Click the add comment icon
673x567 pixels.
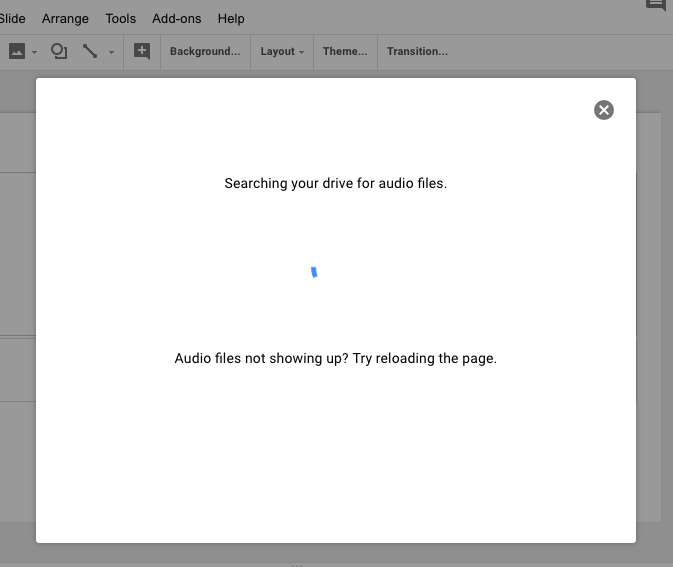[x=142, y=51]
